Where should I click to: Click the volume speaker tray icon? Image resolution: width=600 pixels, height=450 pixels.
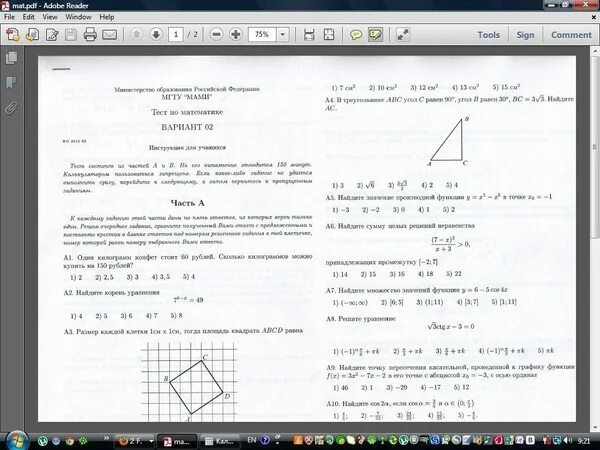[567, 441]
